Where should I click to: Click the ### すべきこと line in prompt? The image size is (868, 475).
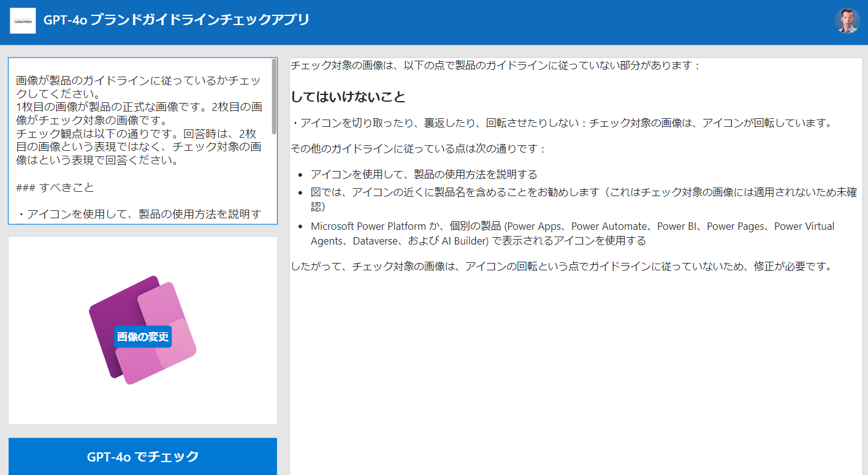(55, 187)
